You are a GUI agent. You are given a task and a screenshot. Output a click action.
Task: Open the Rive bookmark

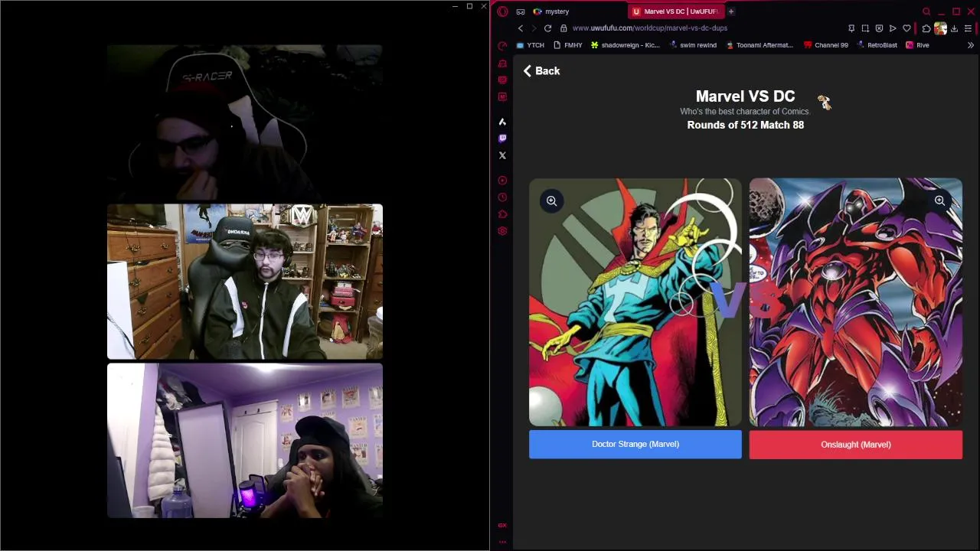pos(917,45)
